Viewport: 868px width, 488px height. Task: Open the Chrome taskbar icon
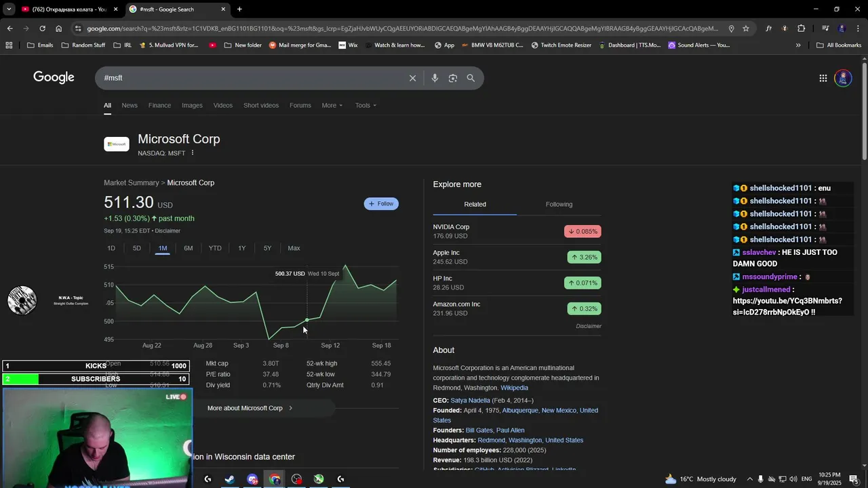(275, 479)
